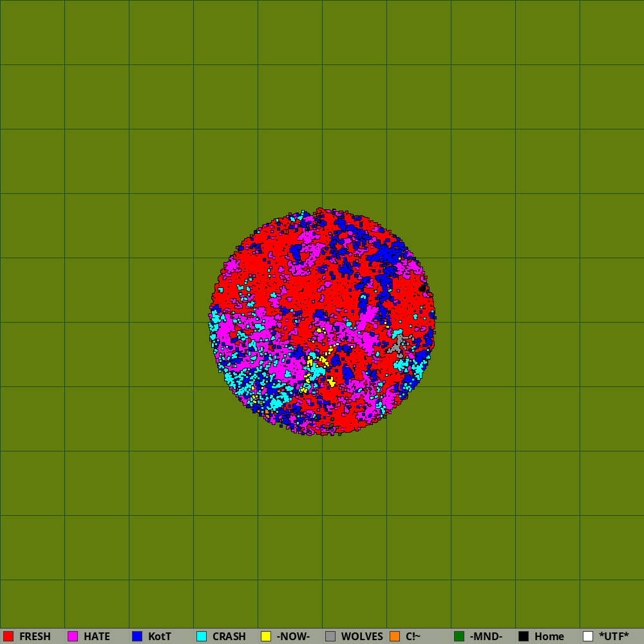Image resolution: width=644 pixels, height=644 pixels.
Task: Click the white *UTF* legend swatch
Action: tap(588, 636)
